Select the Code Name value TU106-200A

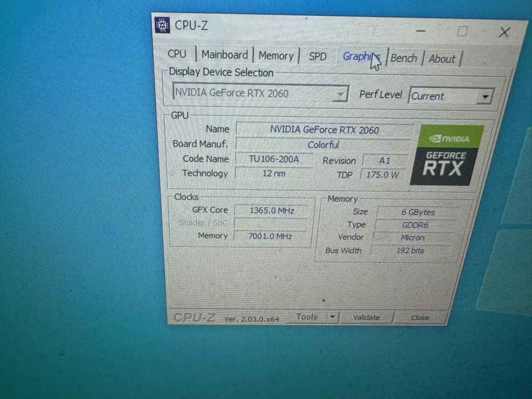point(274,159)
